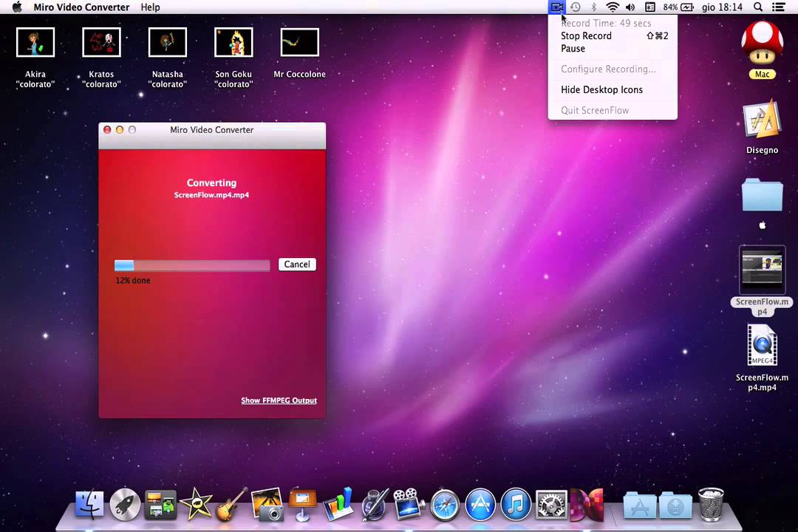Open the Help menu
Screen dimensions: 798x532
click(150, 7)
